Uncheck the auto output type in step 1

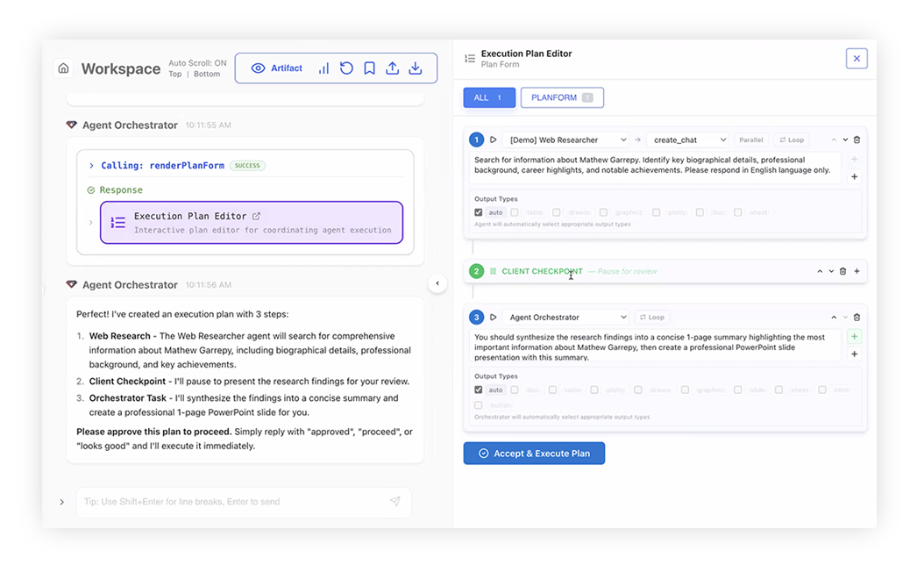click(479, 212)
